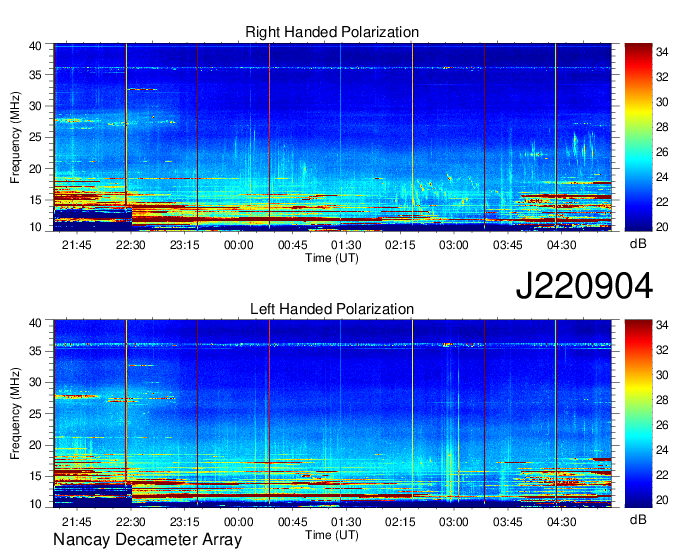The width and height of the screenshot is (680, 552).
Task: Click the 30 MHz tick on Right Handed frequency axis
Action: tap(35, 106)
